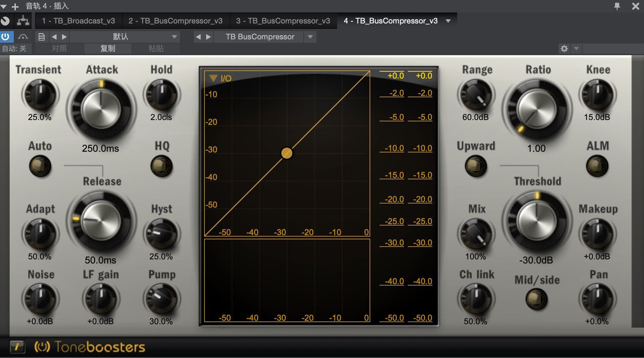This screenshot has width=644, height=358.
Task: Open the preset file document icon
Action: (41, 37)
